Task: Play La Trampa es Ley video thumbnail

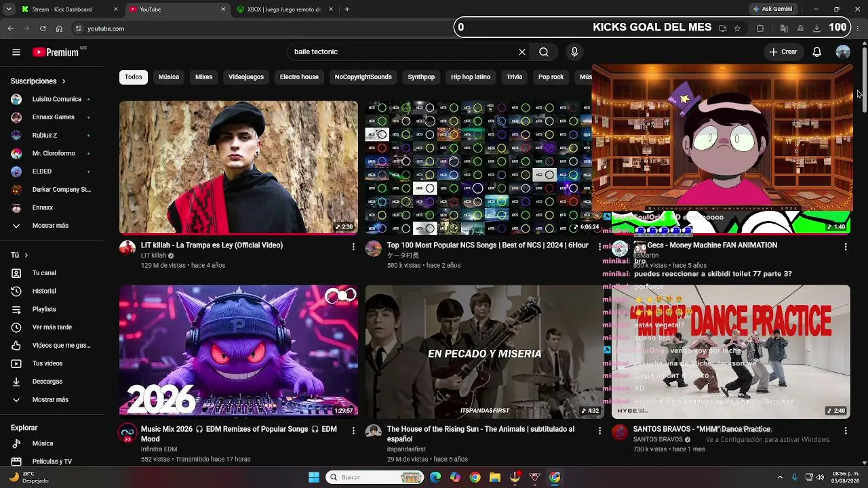Action: pyautogui.click(x=238, y=167)
